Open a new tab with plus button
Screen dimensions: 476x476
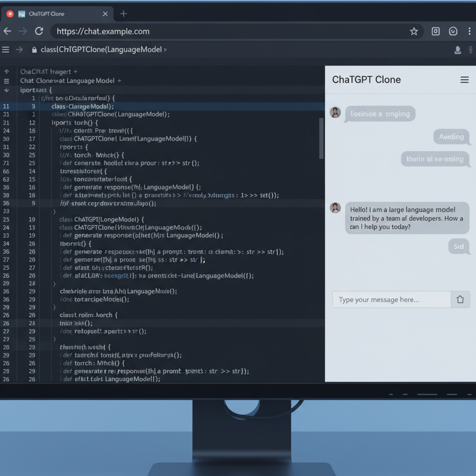(x=124, y=13)
